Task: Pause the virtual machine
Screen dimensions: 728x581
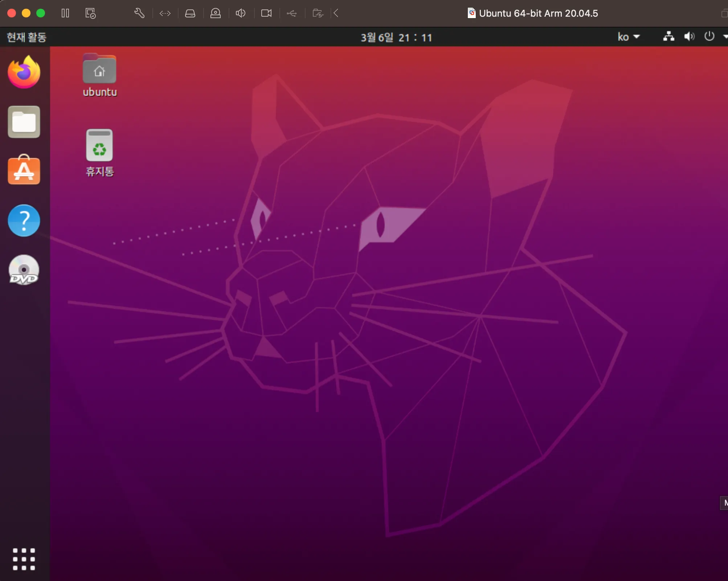Action: point(65,13)
